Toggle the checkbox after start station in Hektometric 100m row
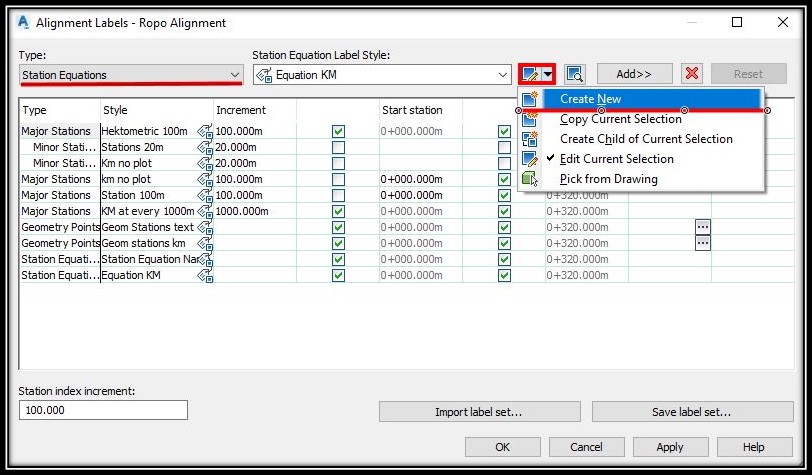The width and height of the screenshot is (812, 475). tap(504, 132)
